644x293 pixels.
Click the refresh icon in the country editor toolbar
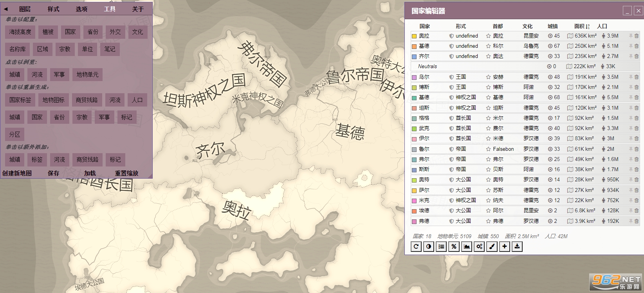click(416, 246)
